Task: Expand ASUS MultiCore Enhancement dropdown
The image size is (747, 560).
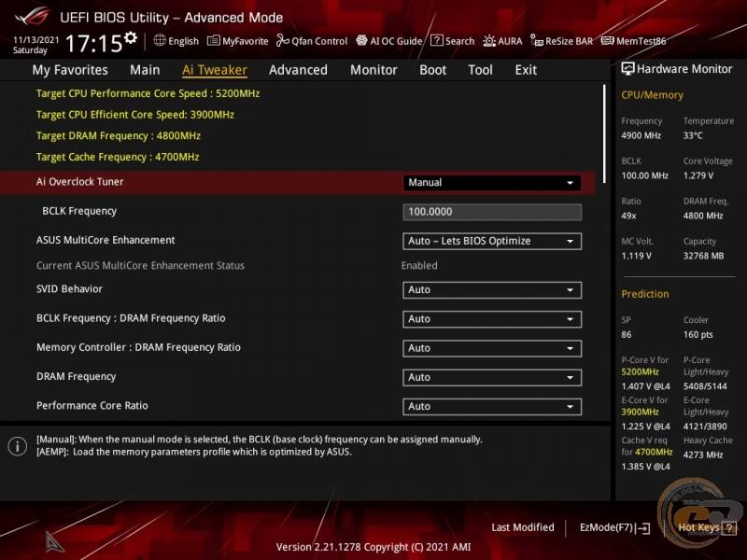Action: 492,241
